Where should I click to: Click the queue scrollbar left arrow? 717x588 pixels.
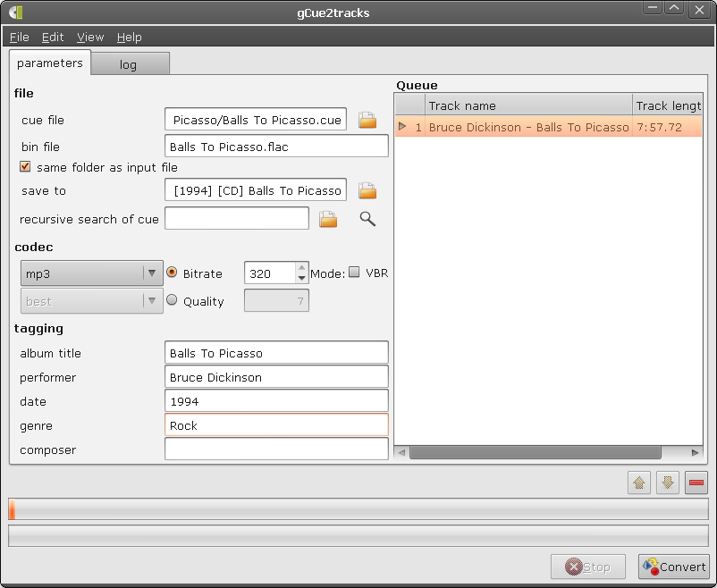click(x=401, y=453)
